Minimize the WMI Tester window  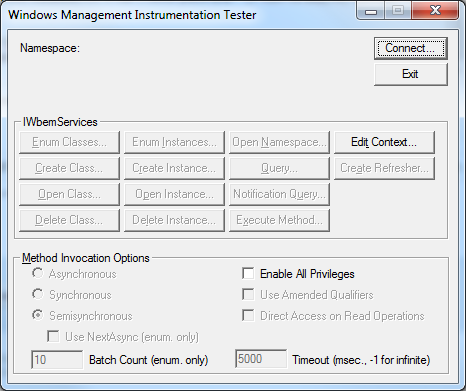(x=371, y=11)
